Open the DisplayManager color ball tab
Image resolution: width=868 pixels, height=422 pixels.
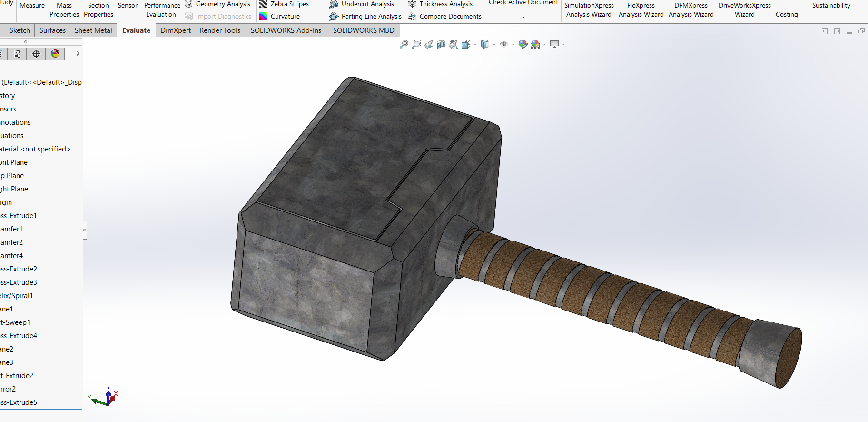(x=55, y=54)
